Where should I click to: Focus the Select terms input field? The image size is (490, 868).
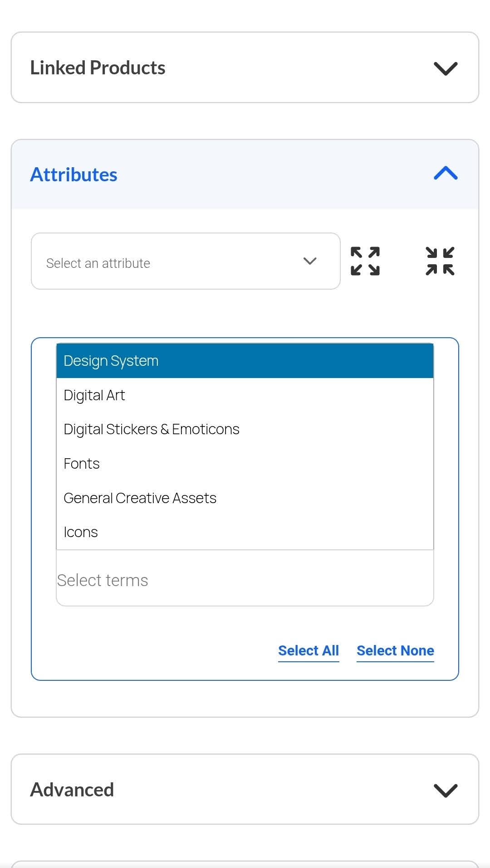click(245, 580)
